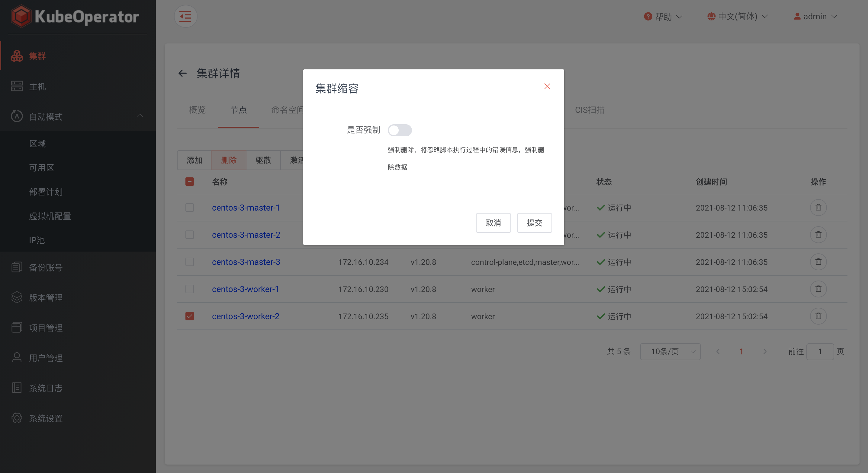Click the sidebar collapse hamburger icon

185,16
